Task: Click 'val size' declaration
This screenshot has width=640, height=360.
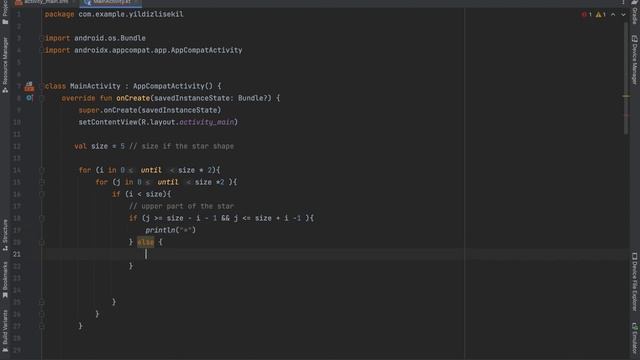Action: coord(91,146)
